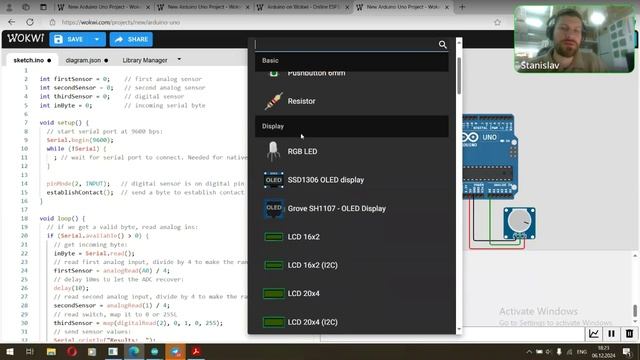Open the diagram.json tab
The image size is (640, 360).
87,60
